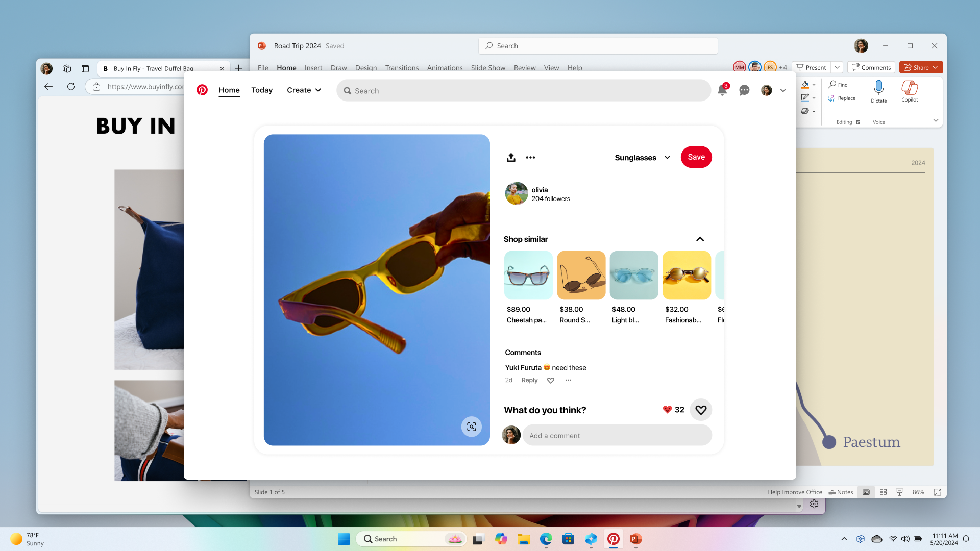The height and width of the screenshot is (551, 980).
Task: Open Pinterest notifications bell
Action: (722, 90)
